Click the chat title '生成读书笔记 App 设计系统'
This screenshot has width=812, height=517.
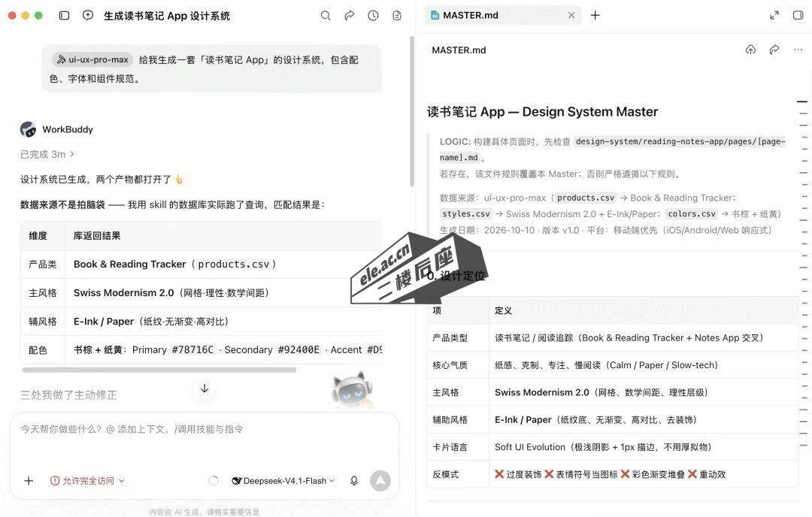[x=167, y=16]
